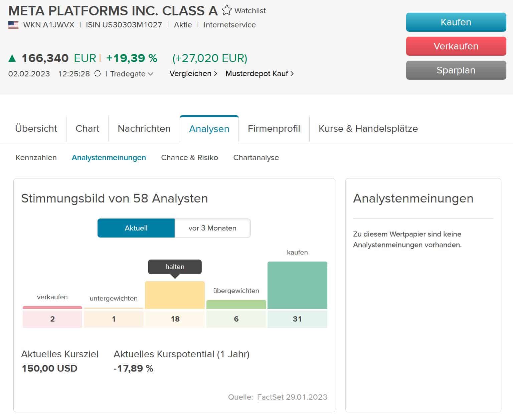513x420 pixels.
Task: Click the US flag icon
Action: (13, 25)
